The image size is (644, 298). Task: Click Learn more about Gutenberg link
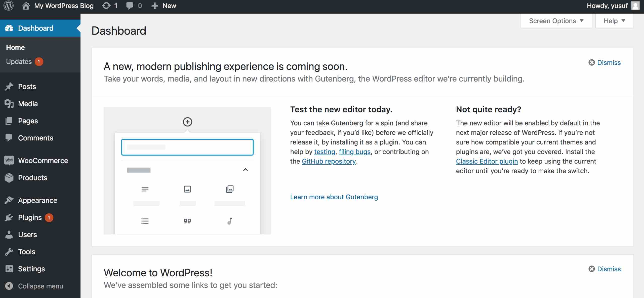(x=334, y=197)
